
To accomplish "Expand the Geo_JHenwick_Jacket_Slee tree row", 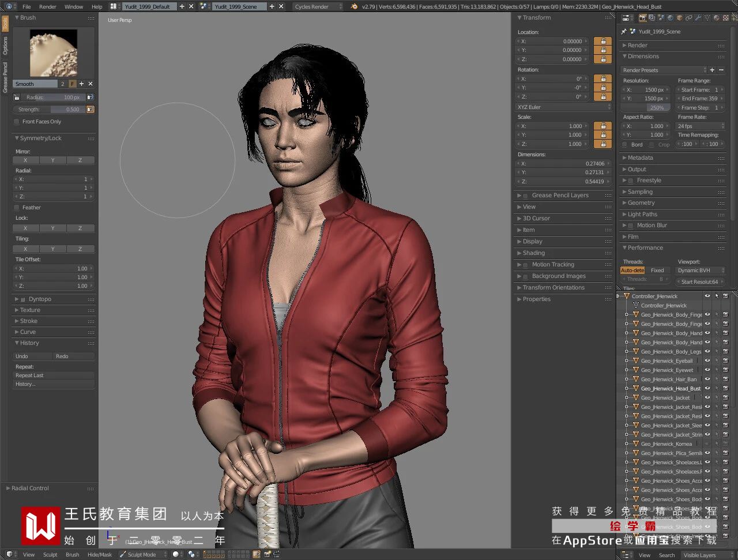I will [x=627, y=426].
